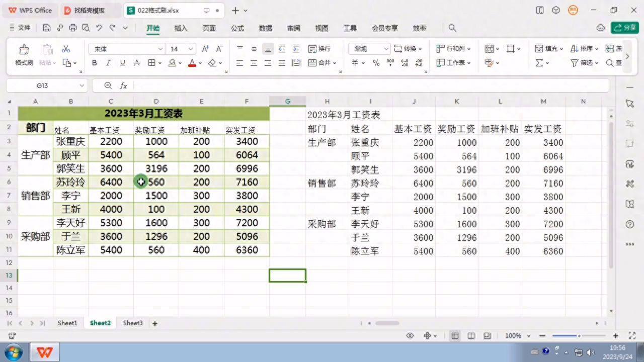Toggle center horizontal alignment
This screenshot has height=362, width=644.
click(254, 63)
